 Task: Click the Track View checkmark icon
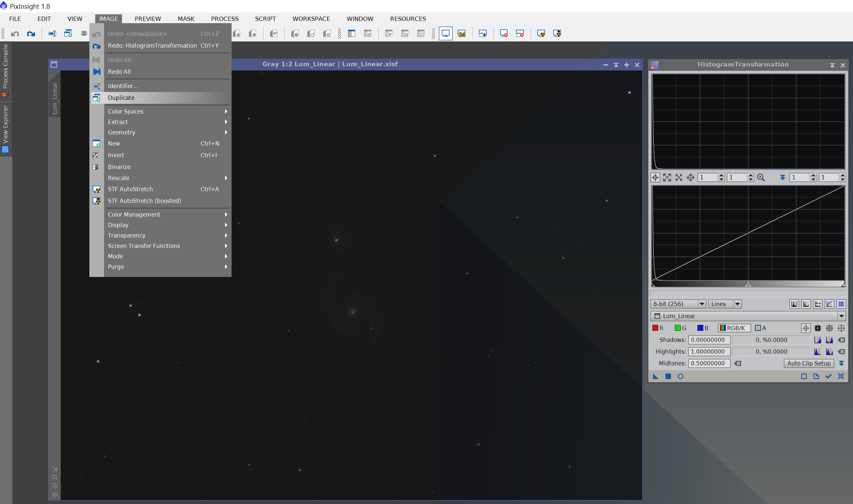[x=829, y=376]
